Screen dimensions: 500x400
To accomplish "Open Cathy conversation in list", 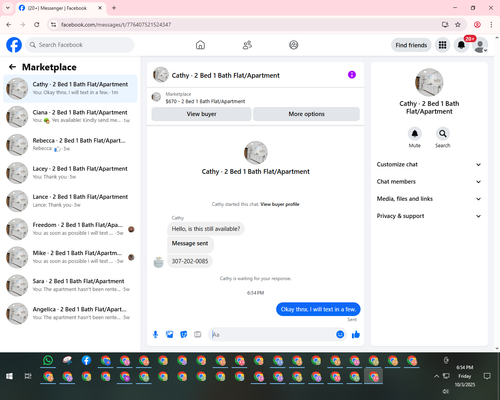I will (x=70, y=89).
